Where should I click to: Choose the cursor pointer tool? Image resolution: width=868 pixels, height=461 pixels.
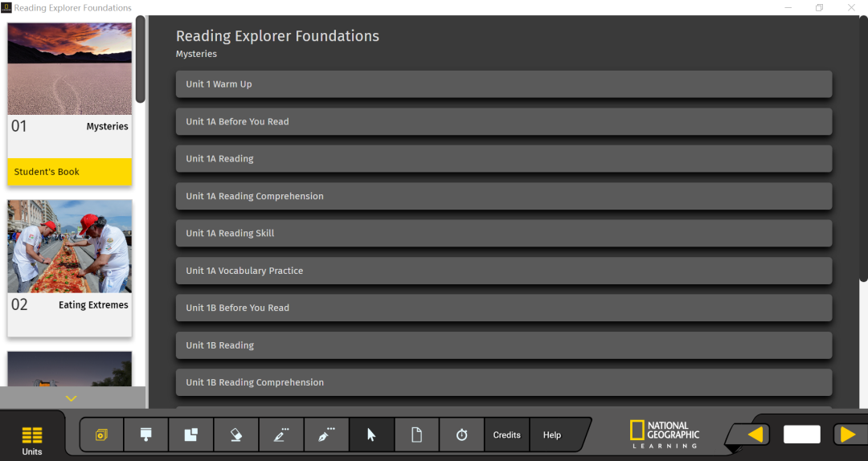pos(371,434)
